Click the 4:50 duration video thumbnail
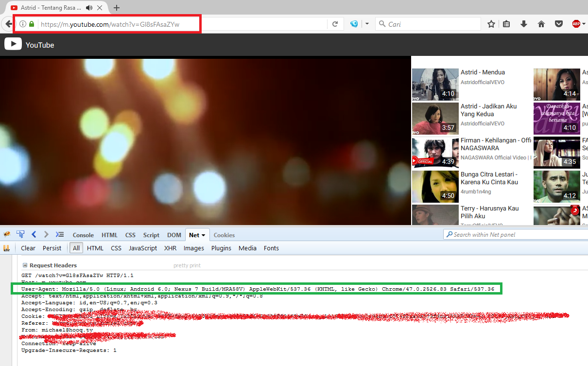 click(435, 187)
